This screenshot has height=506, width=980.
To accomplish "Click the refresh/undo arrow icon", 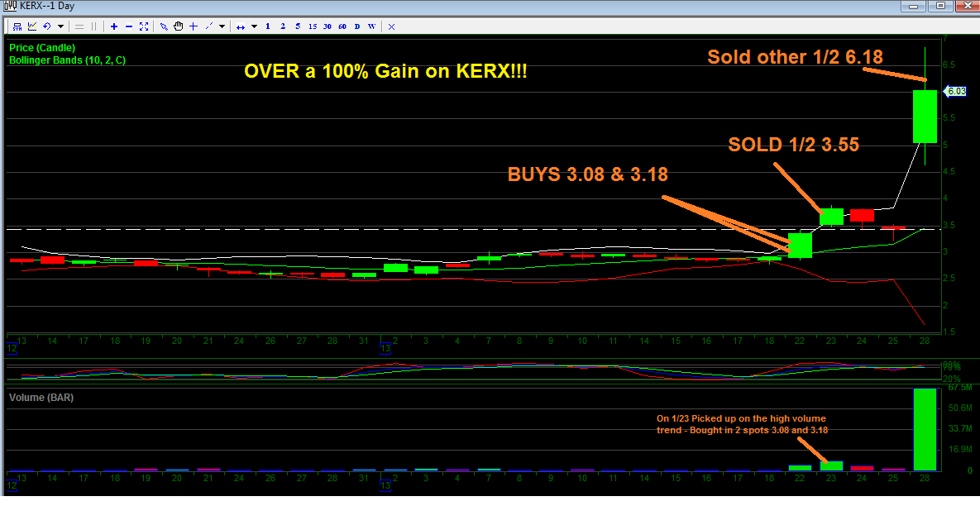I will (47, 26).
